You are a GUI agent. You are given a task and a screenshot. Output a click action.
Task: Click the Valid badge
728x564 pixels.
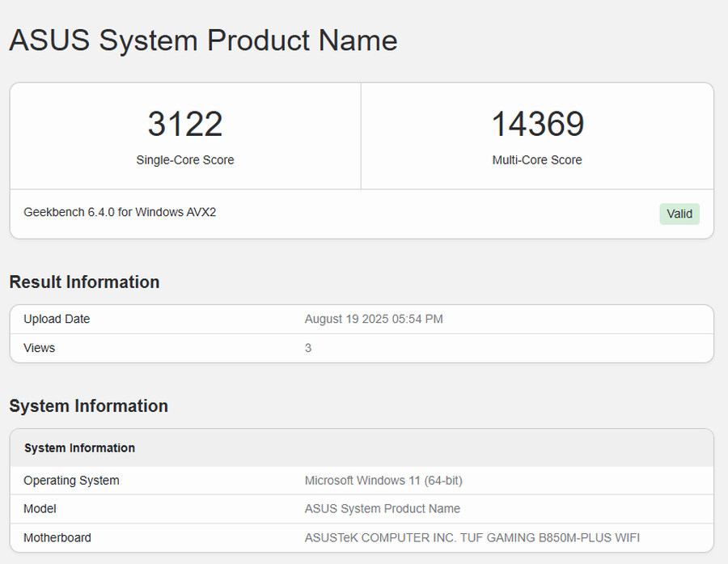(x=679, y=214)
